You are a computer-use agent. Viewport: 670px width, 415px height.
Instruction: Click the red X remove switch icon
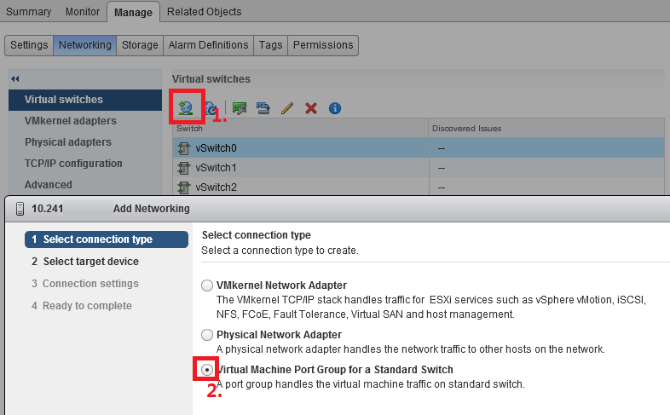[x=311, y=108]
